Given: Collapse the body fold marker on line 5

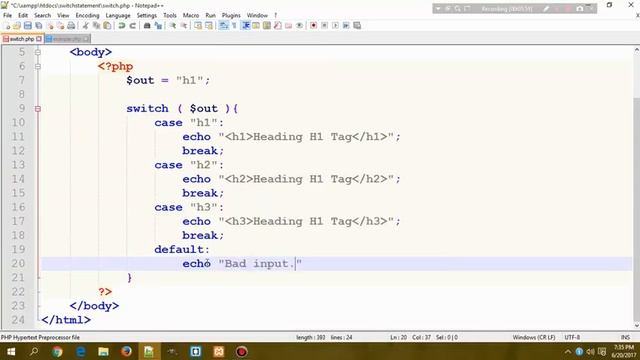Looking at the screenshot, I should (38, 52).
